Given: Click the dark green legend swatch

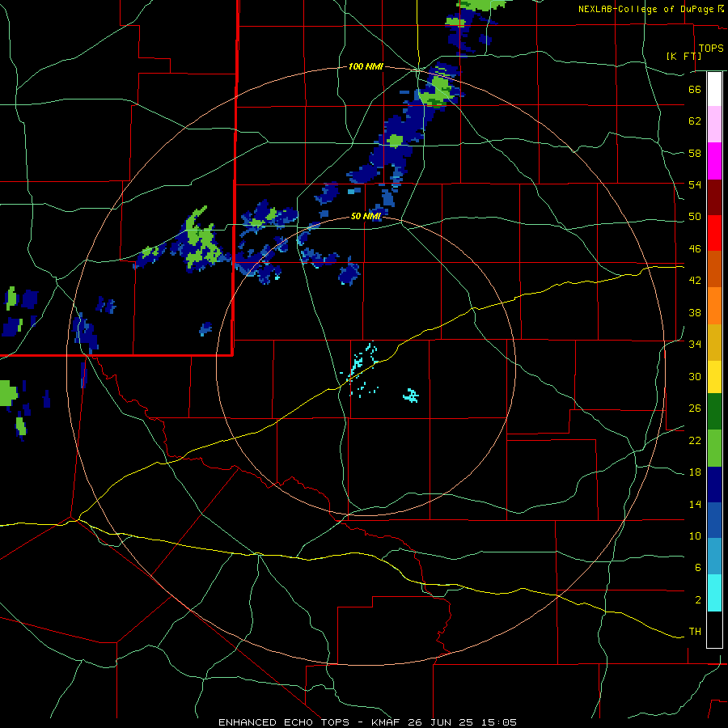Looking at the screenshot, I should [x=714, y=412].
